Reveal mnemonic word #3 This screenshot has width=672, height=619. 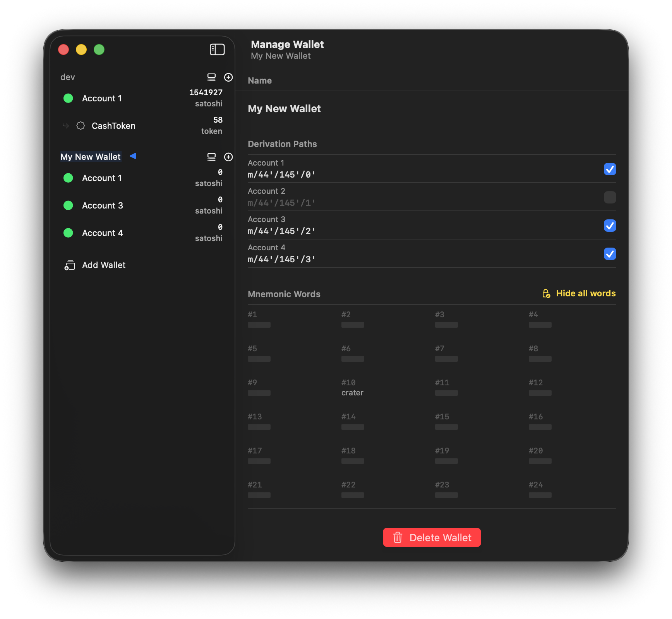[446, 325]
